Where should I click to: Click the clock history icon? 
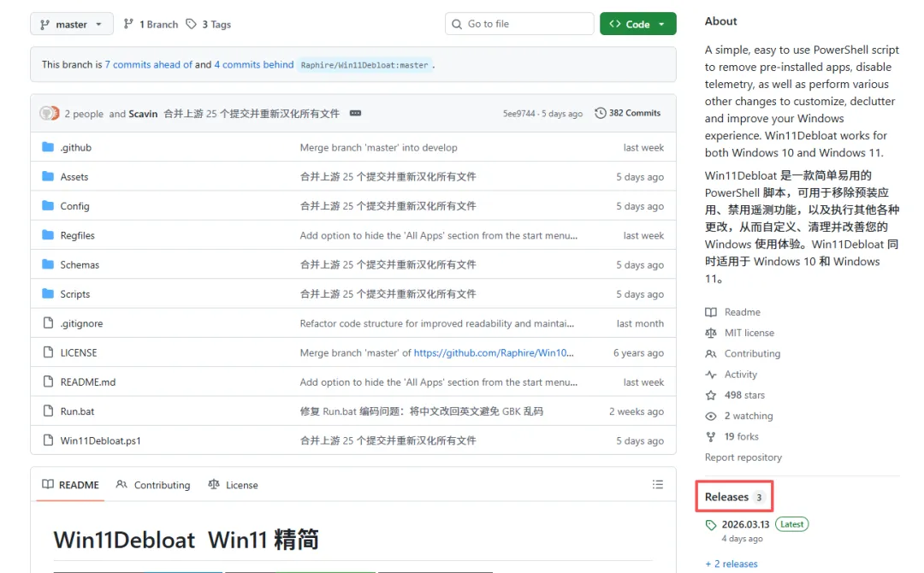coord(600,113)
